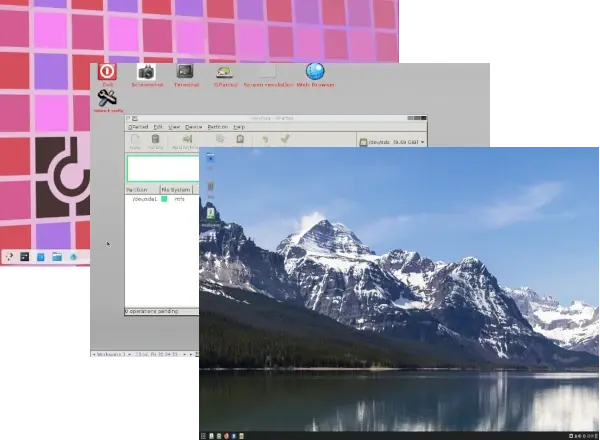This screenshot has width=600, height=440.
Task: Open the Network config tools icon
Action: pyautogui.click(x=107, y=98)
